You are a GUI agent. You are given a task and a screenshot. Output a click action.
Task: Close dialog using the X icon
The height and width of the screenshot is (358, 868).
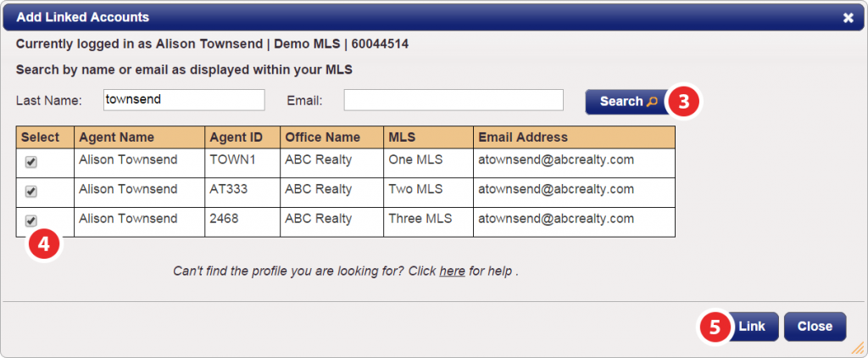click(x=848, y=19)
